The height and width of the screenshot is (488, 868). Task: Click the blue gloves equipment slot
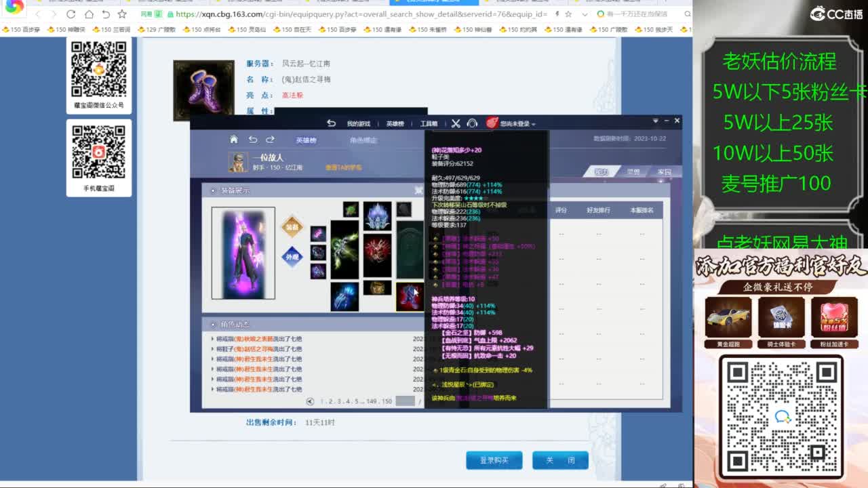tap(344, 297)
